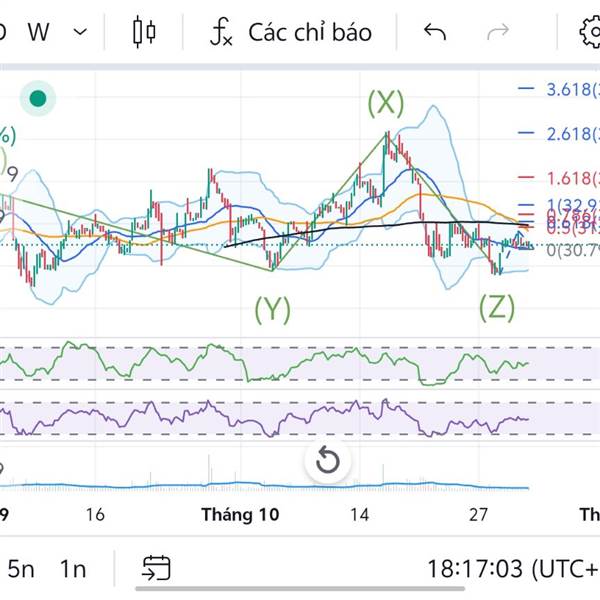Image resolution: width=600 pixels, height=600 pixels.
Task: Open the go-to-date calendar icon
Action: 156,569
